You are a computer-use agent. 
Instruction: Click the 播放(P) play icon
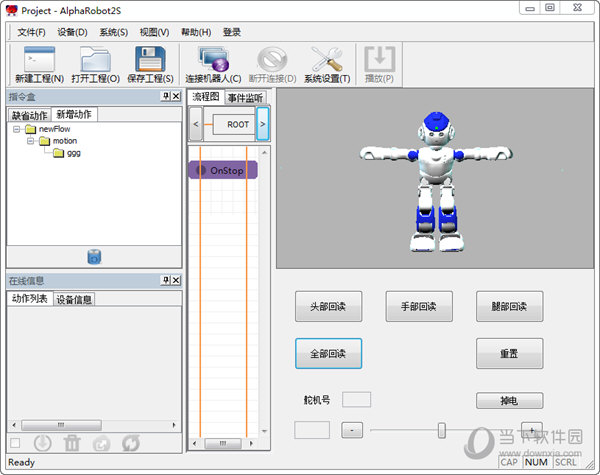point(379,64)
